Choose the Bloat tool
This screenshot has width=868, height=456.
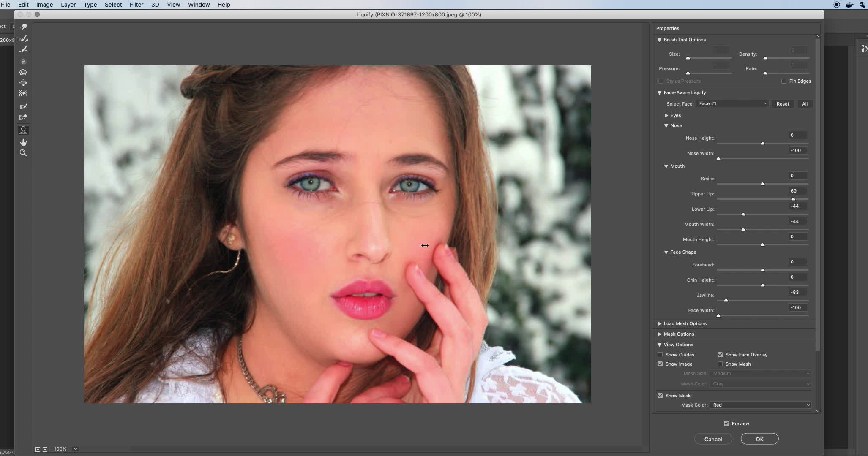tap(23, 83)
